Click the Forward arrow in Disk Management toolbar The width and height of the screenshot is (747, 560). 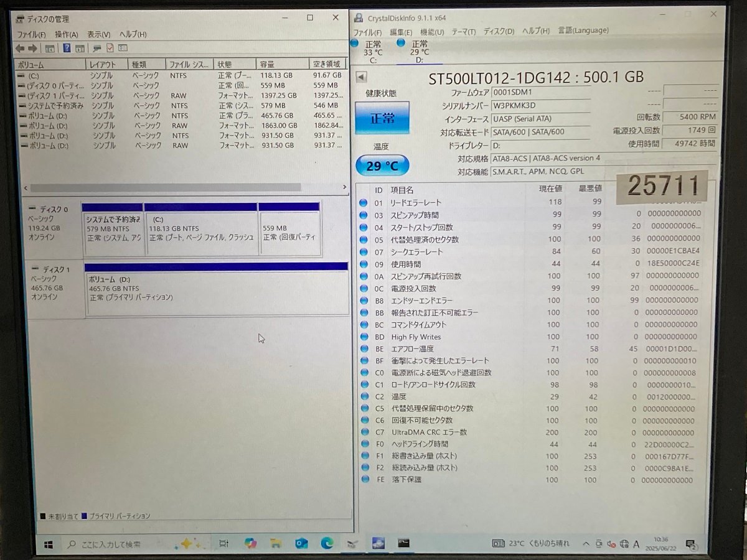[x=32, y=49]
